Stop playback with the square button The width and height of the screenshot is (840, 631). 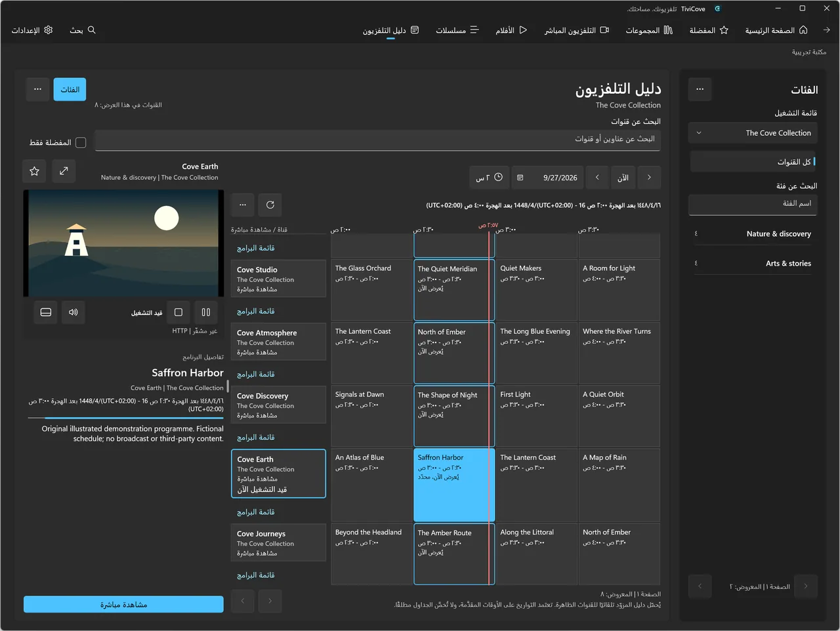pos(178,312)
